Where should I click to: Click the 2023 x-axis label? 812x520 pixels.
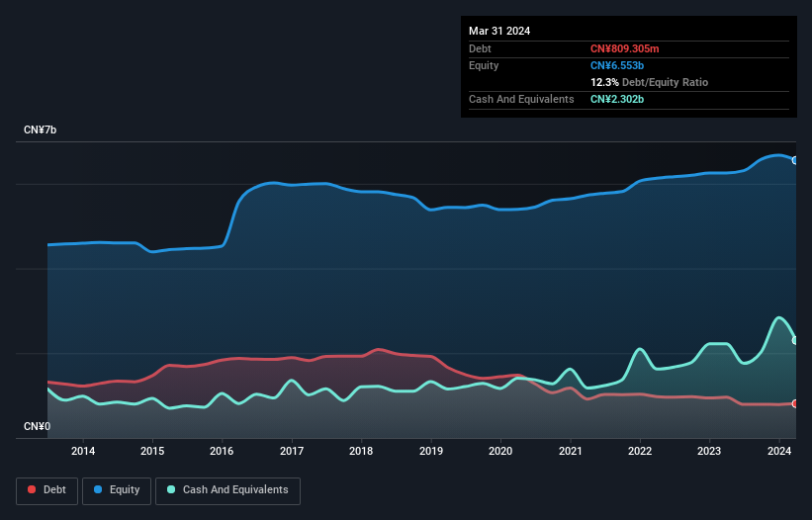click(709, 451)
